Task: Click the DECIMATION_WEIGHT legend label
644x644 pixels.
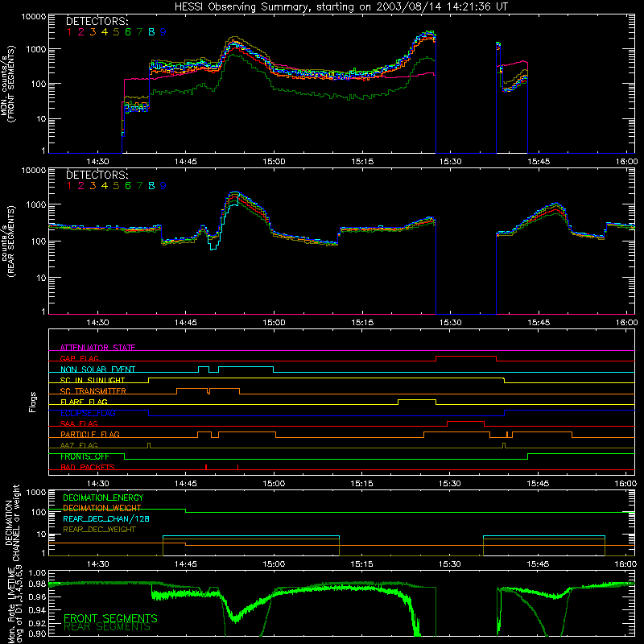Action: point(102,508)
